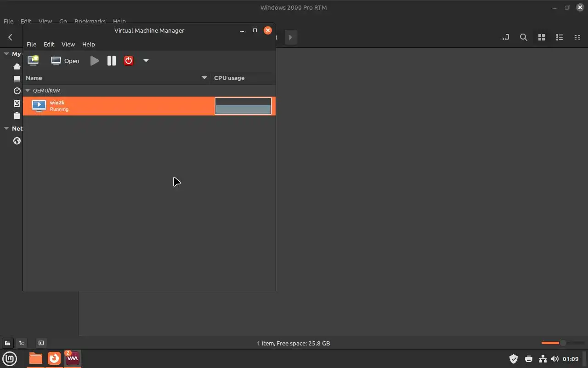Run the selected virtual machine

pyautogui.click(x=95, y=61)
